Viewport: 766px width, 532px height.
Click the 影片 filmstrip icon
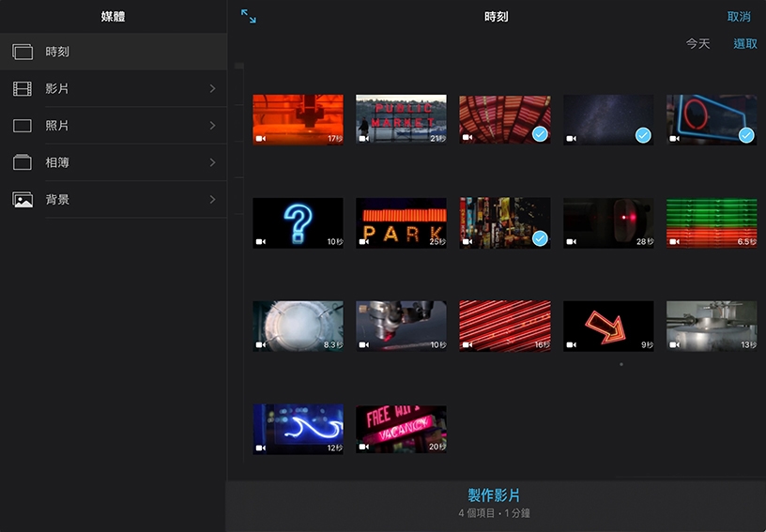pos(23,88)
